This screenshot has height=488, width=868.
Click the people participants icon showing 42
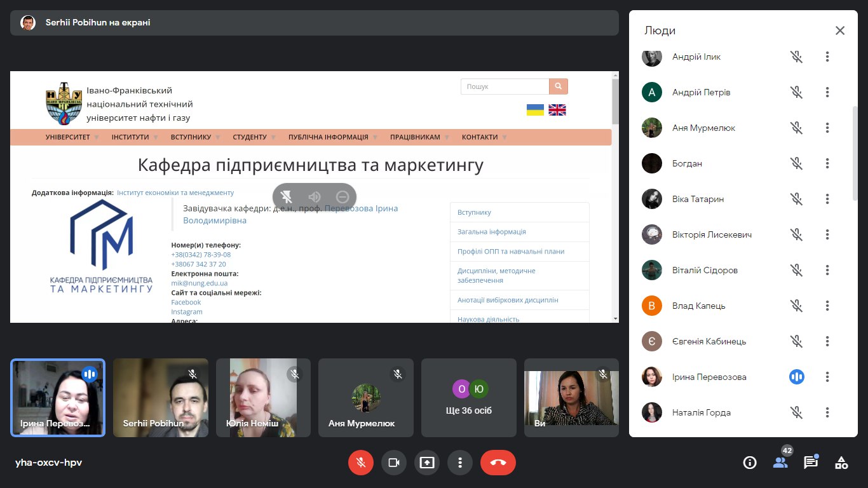780,462
